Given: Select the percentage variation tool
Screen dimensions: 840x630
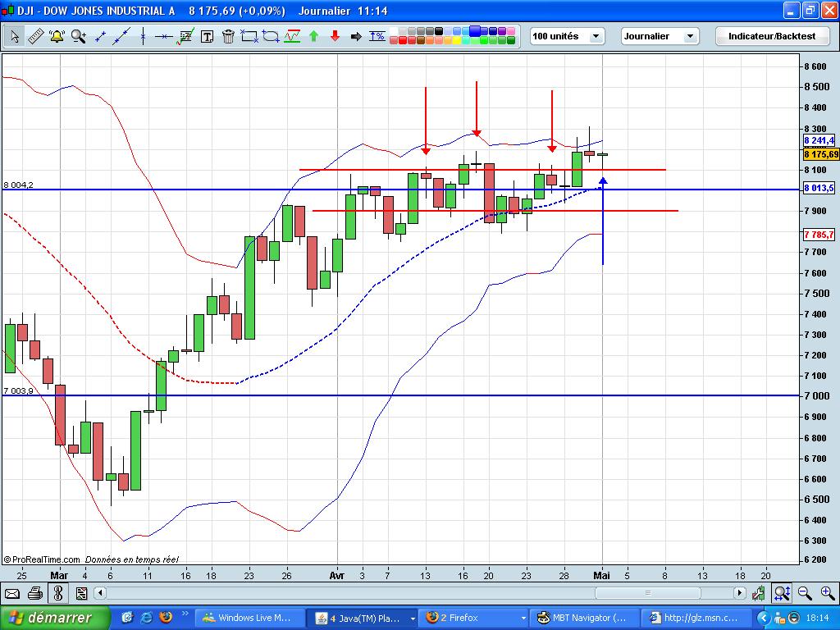Looking at the screenshot, I should point(377,36).
